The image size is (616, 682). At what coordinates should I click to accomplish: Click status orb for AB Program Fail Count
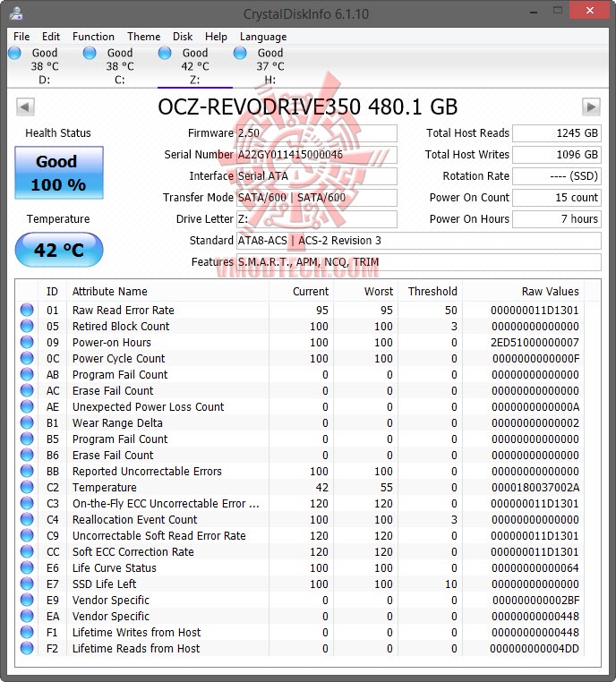click(27, 374)
